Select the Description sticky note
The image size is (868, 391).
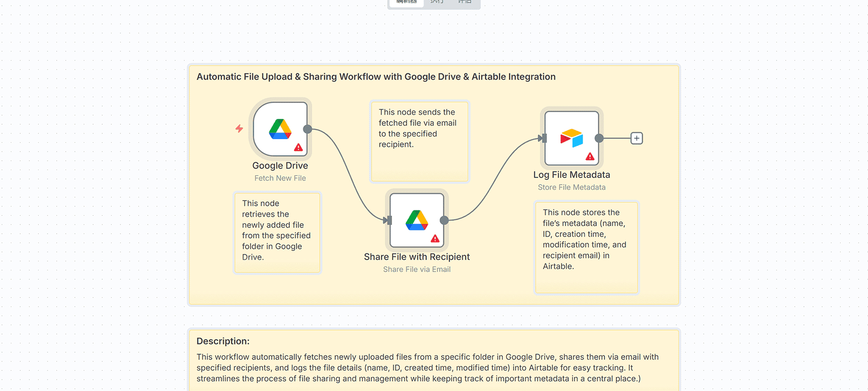point(434,362)
